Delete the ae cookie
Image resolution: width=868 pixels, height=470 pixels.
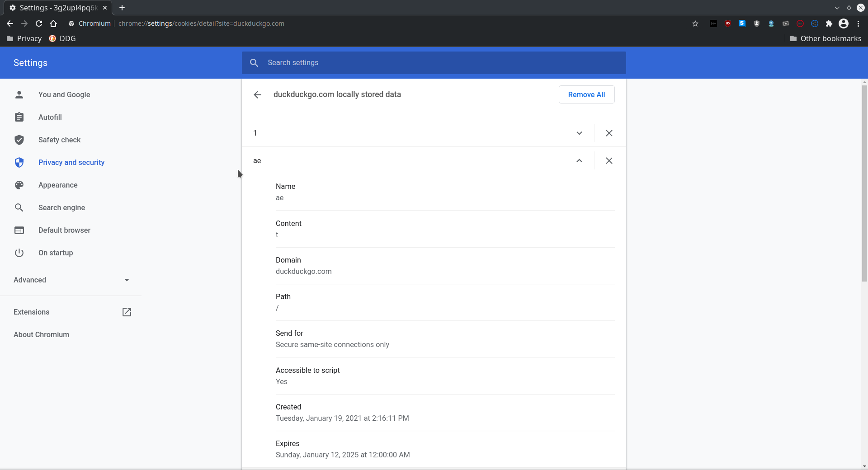click(x=609, y=160)
